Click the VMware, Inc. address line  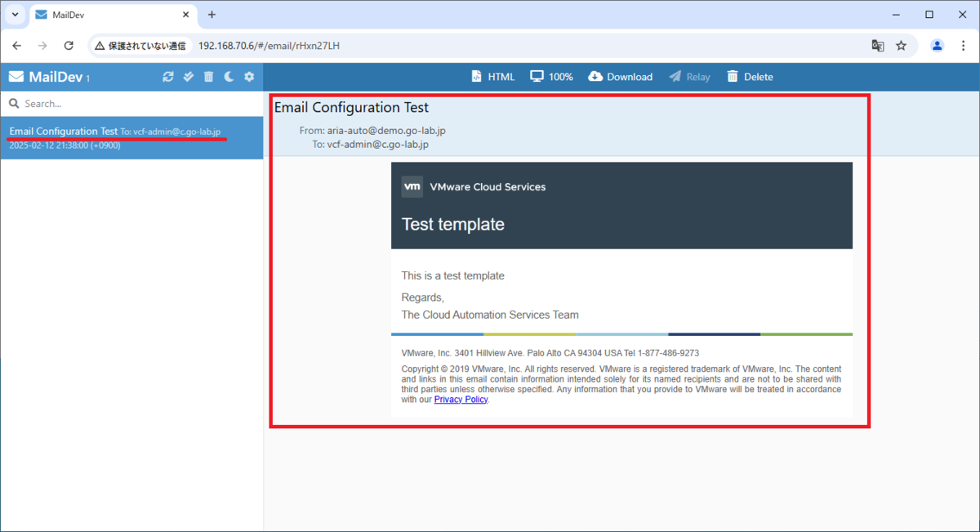pyautogui.click(x=550, y=353)
